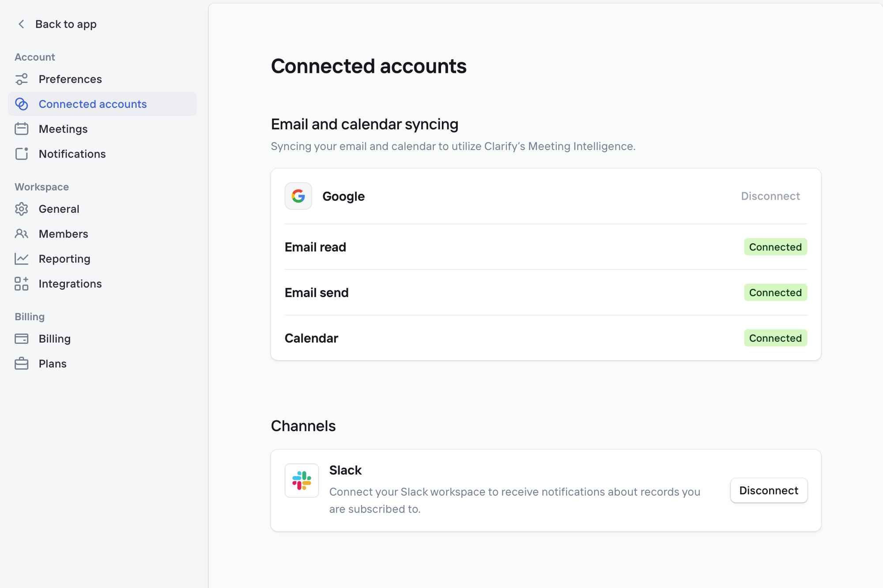The height and width of the screenshot is (588, 883).
Task: Click the back arrow chevron icon
Action: pyautogui.click(x=21, y=24)
